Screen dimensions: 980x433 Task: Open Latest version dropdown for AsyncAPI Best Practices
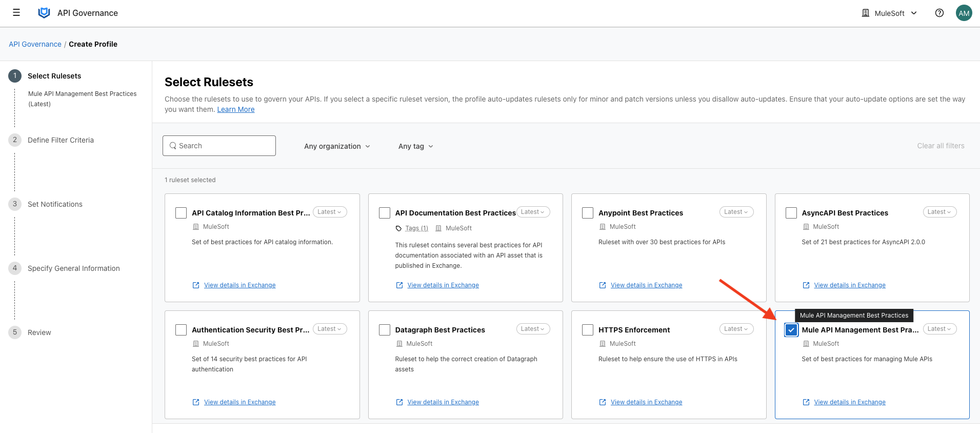tap(939, 212)
